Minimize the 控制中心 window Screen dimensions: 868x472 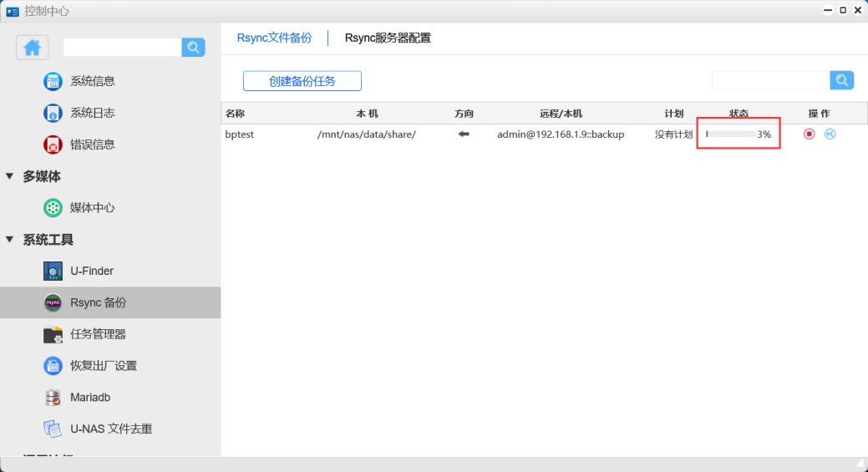(x=828, y=11)
